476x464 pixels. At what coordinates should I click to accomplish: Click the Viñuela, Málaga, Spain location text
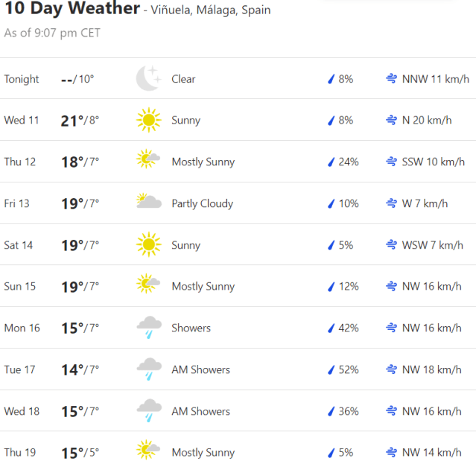(211, 10)
